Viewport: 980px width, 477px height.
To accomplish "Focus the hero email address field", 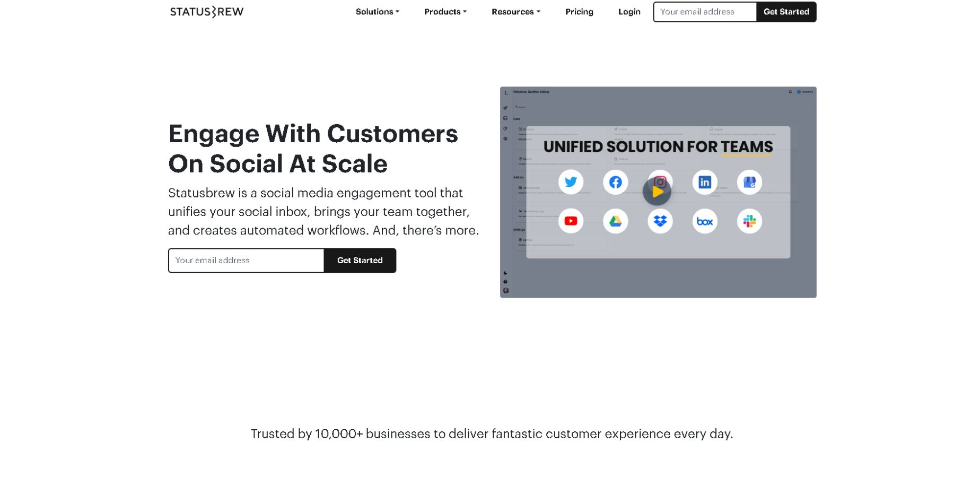I will pos(246,261).
